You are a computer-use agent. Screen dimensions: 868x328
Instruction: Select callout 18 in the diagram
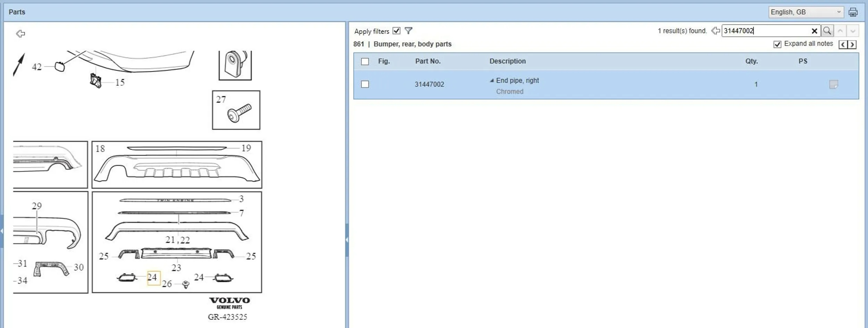pyautogui.click(x=100, y=149)
